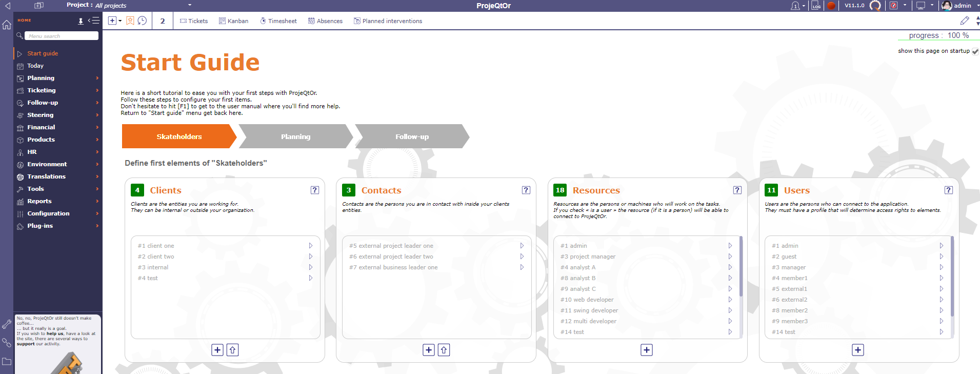Open the Timesheet shortcut
The height and width of the screenshot is (374, 980).
[278, 21]
